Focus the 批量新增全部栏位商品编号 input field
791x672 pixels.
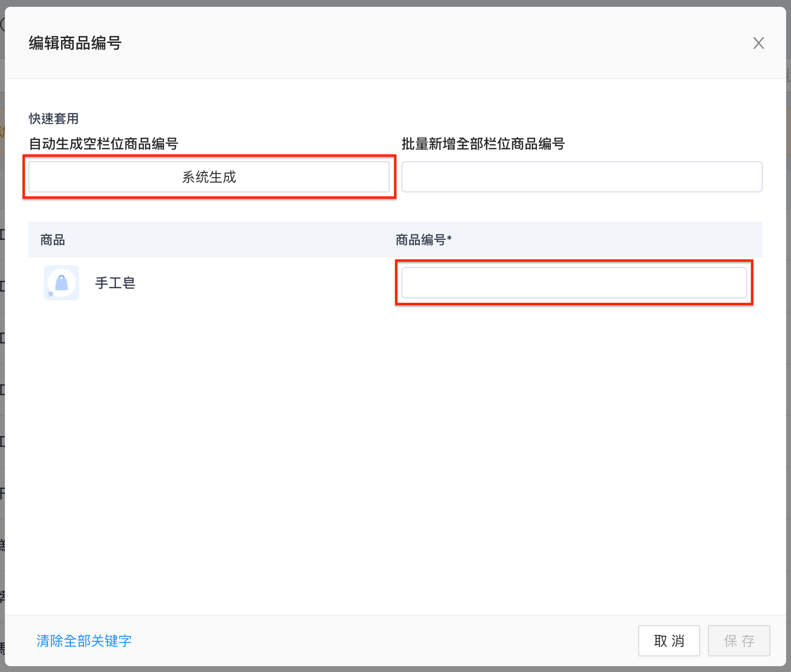point(582,177)
